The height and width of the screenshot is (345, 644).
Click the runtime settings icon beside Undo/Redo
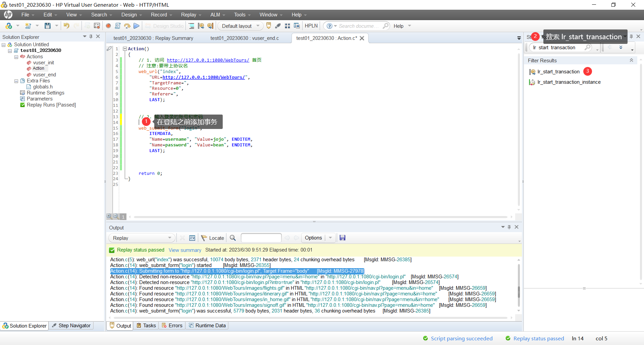[x=97, y=26]
